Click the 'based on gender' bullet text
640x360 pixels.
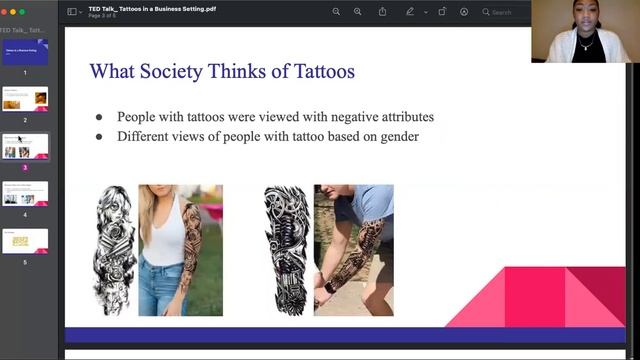point(373,136)
